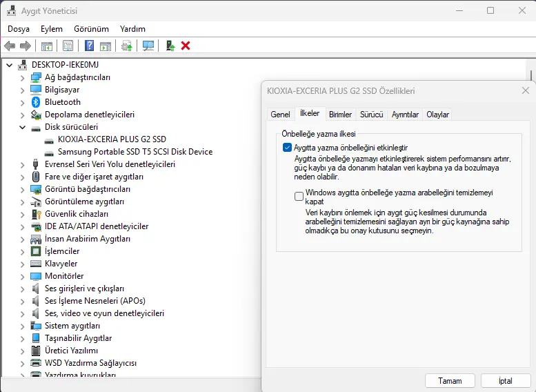Screen dimensions: 536x392
Task: Click the Forward arrow toolbar icon
Action: [26, 46]
